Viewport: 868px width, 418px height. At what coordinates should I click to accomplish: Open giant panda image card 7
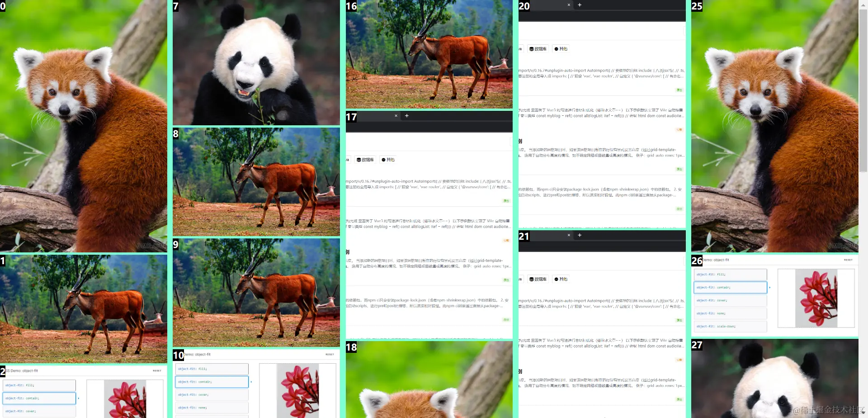(x=256, y=62)
